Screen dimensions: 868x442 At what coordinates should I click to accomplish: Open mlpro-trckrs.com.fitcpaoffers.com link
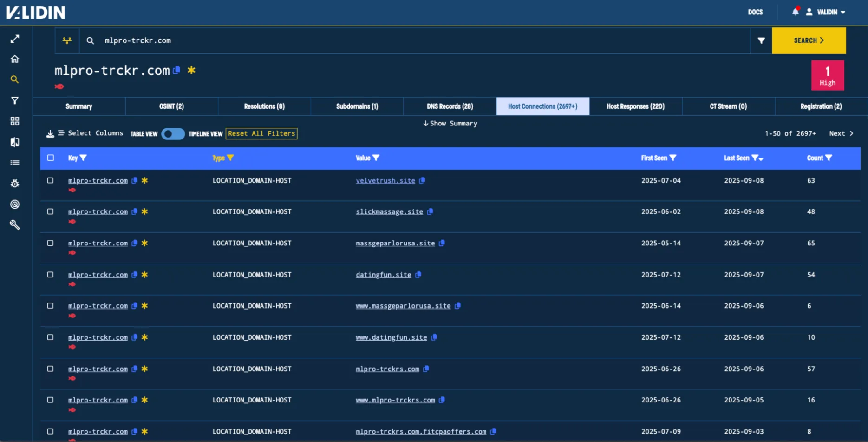(421, 432)
